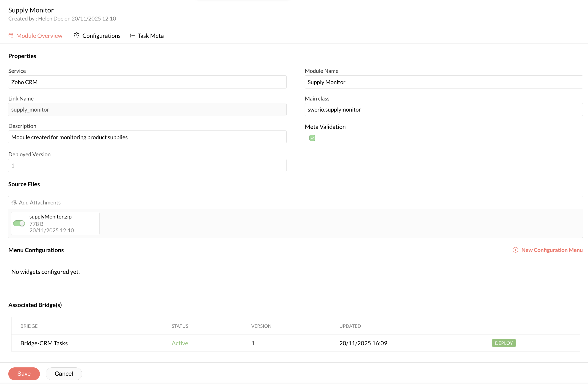The height and width of the screenshot is (384, 588).
Task: Click the Module Overview tab icon
Action: 11,35
